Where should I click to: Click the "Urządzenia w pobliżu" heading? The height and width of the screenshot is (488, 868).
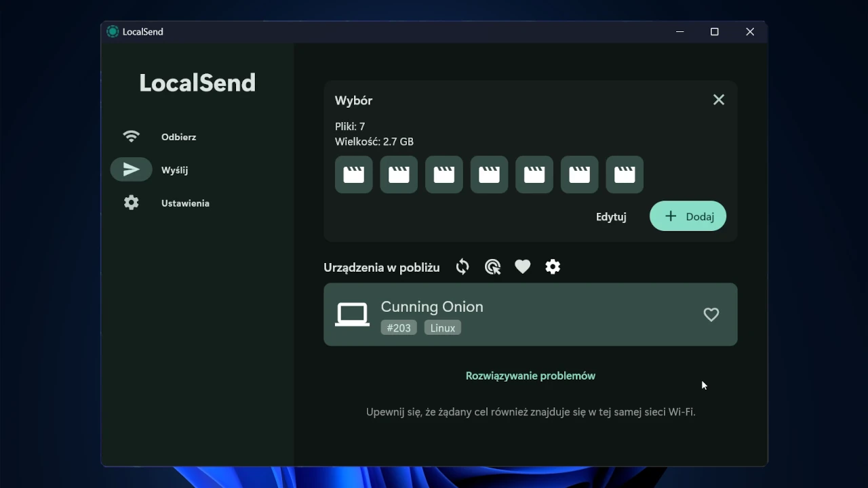coord(382,268)
